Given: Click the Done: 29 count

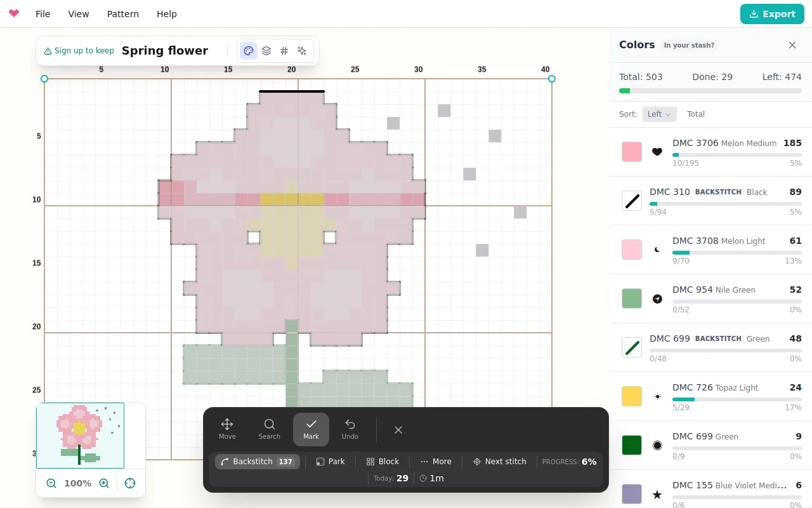Looking at the screenshot, I should point(712,77).
